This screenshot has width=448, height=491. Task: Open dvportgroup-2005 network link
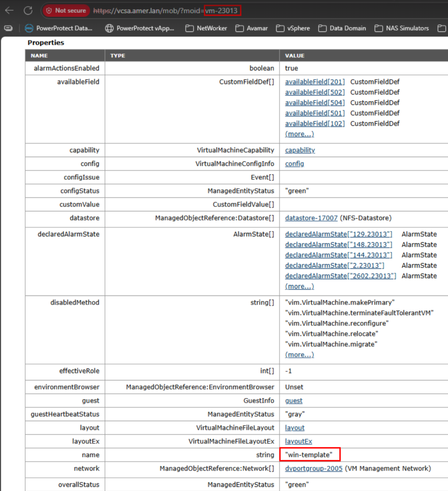(x=314, y=469)
